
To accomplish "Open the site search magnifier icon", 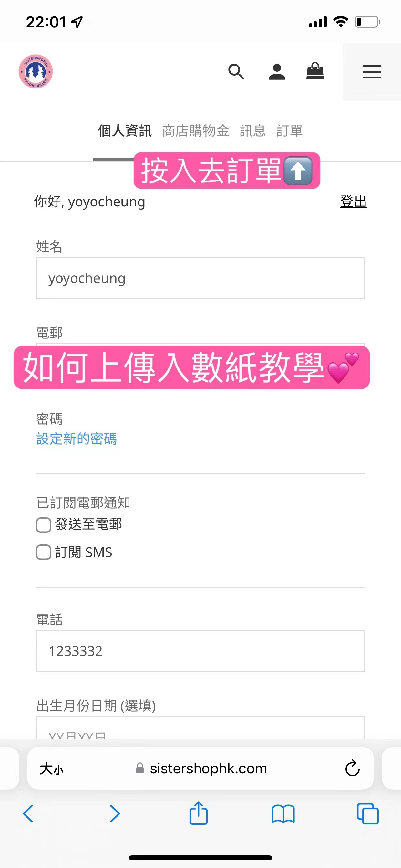I will tap(236, 72).
